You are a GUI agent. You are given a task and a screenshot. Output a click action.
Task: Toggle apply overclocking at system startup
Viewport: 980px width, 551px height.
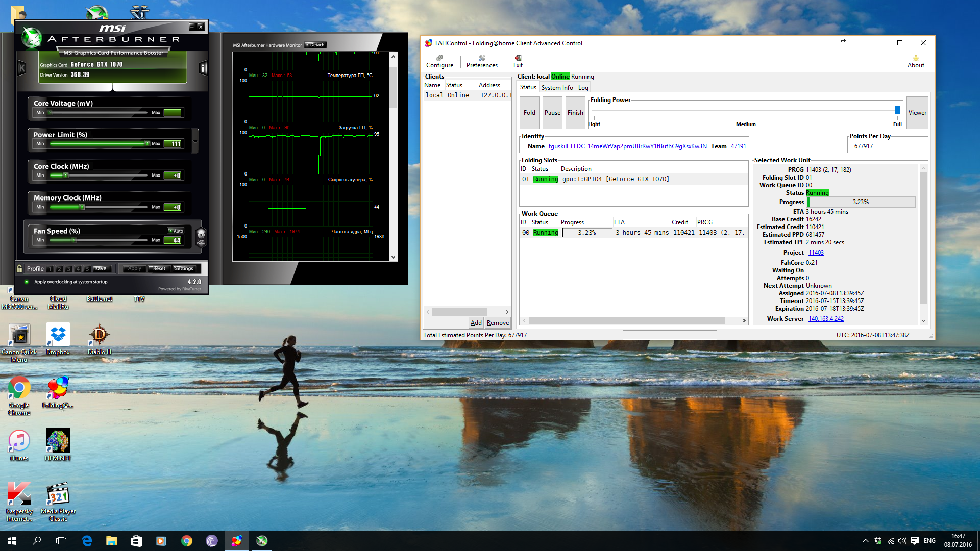(x=27, y=282)
